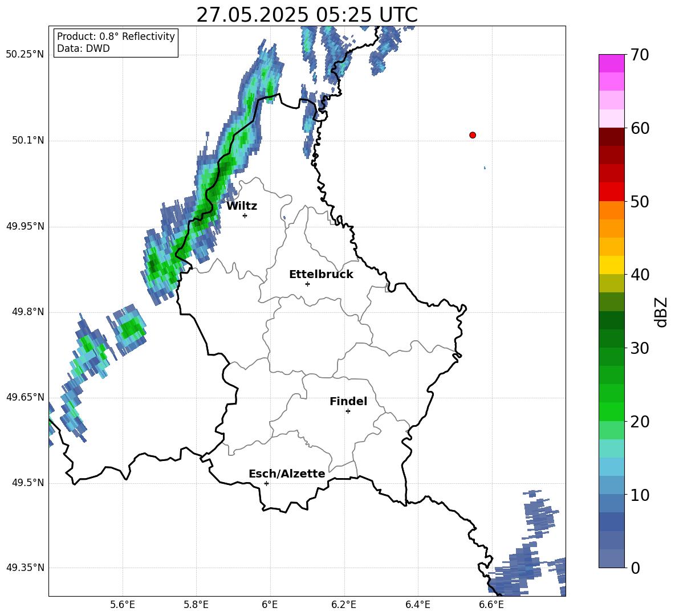Click the 50.25°N latitude tick label

[x=25, y=55]
